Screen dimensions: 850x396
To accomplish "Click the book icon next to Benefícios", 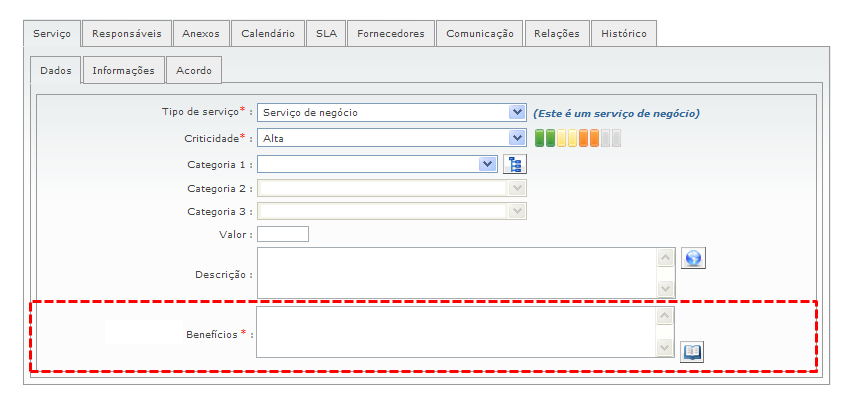I will [x=692, y=352].
